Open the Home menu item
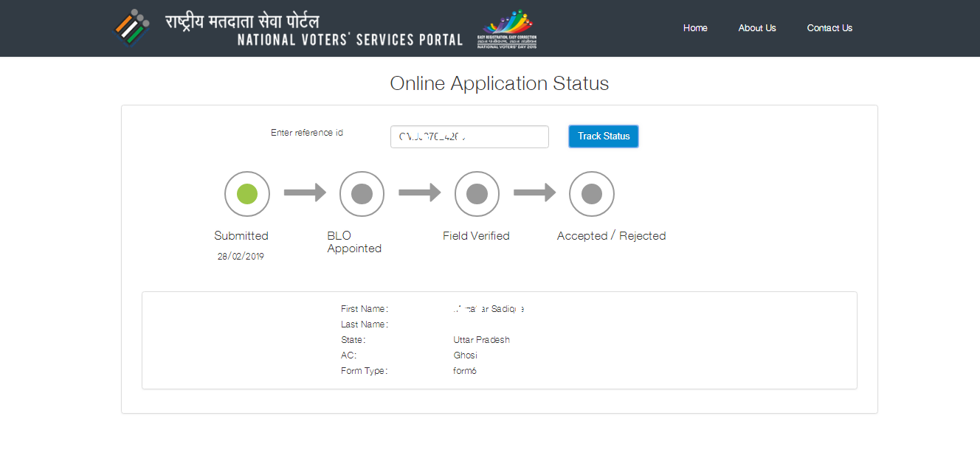Viewport: 980px width, 472px height. [x=695, y=28]
